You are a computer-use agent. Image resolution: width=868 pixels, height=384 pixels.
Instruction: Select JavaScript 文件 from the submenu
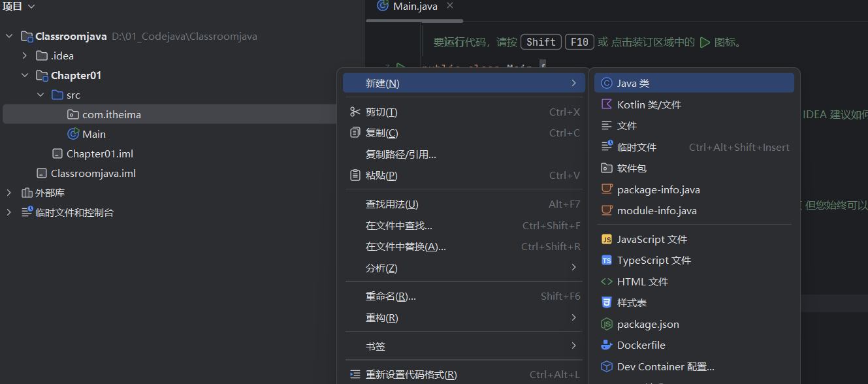652,239
